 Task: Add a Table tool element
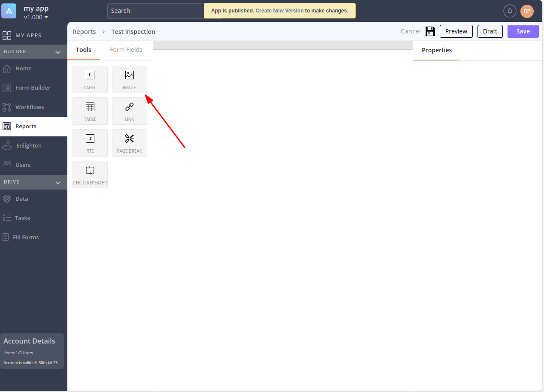[x=90, y=111]
